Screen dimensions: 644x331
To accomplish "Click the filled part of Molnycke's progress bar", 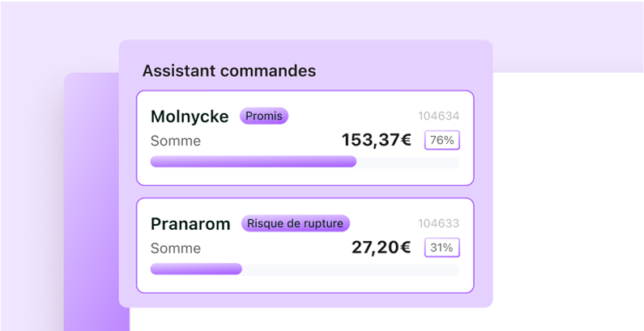I will [x=253, y=162].
